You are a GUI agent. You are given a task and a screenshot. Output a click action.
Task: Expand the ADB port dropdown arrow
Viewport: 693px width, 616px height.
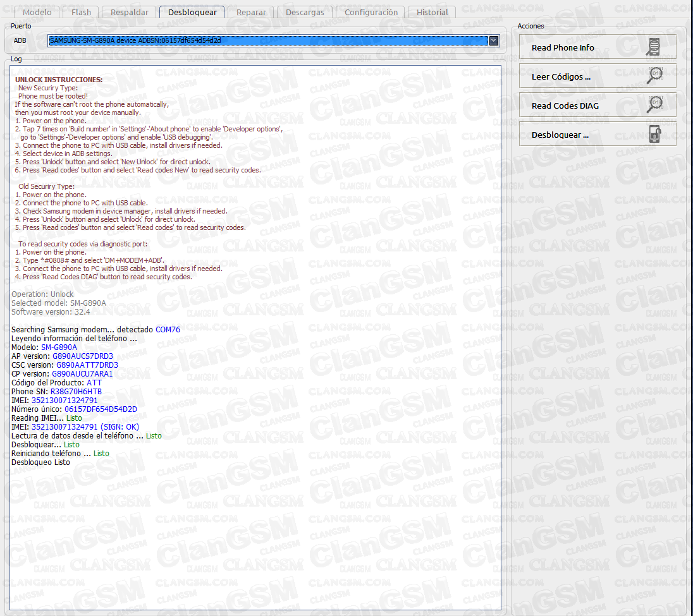tap(494, 40)
